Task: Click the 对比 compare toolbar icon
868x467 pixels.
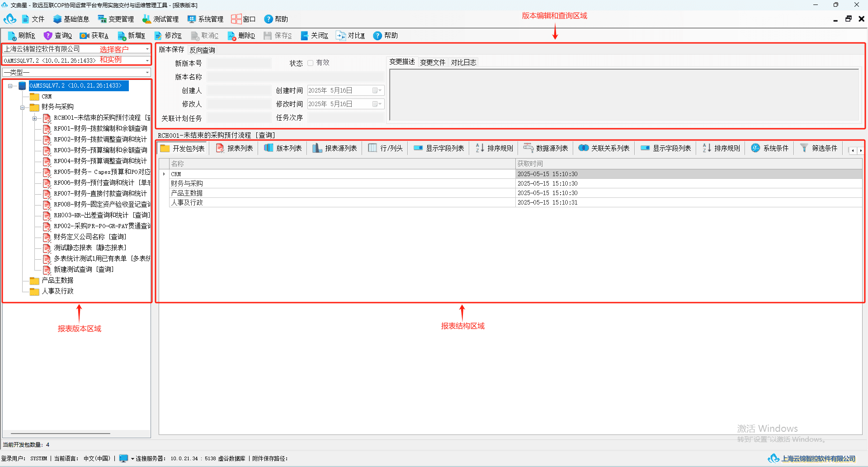Action: coord(341,36)
